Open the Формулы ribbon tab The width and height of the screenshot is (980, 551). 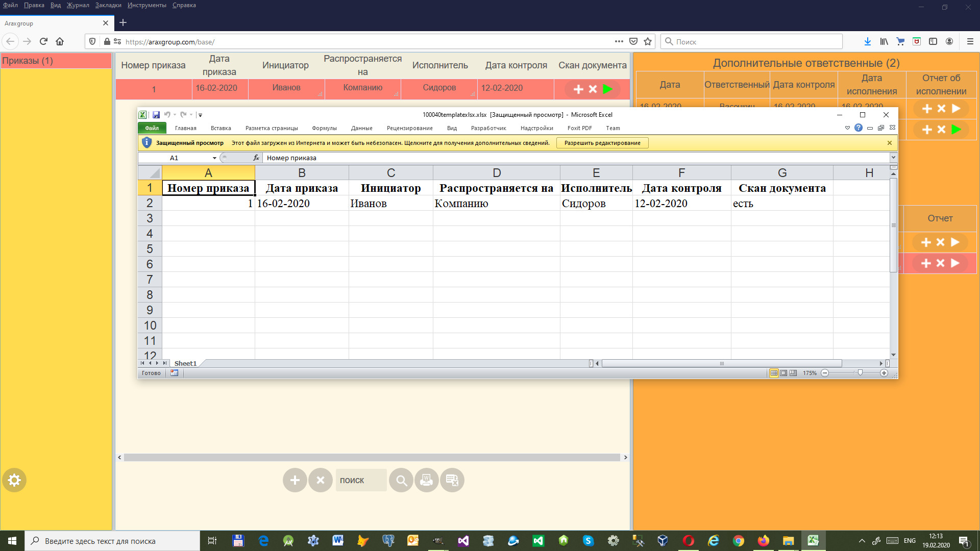(x=324, y=128)
